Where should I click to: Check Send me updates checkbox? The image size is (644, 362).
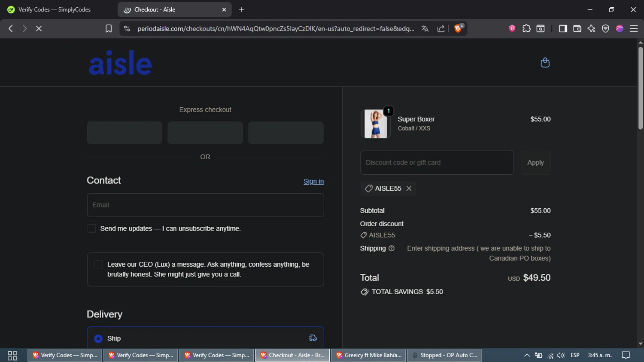[x=91, y=228]
